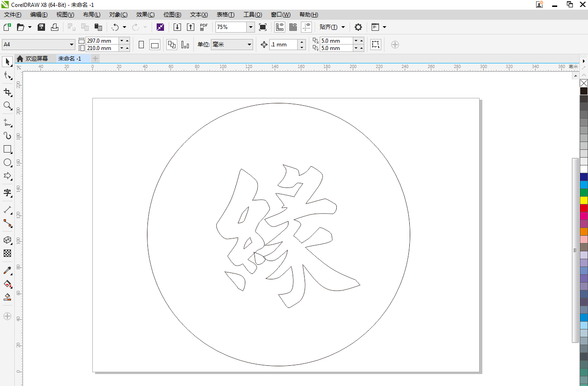Switch to the 未命名 -1 document tab
This screenshot has width=588, height=386.
pyautogui.click(x=69, y=58)
